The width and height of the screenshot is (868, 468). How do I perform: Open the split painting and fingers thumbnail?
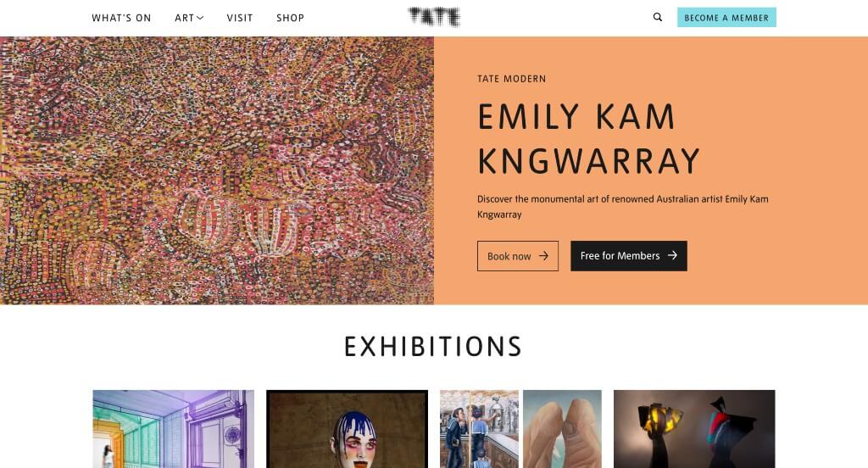(520, 429)
